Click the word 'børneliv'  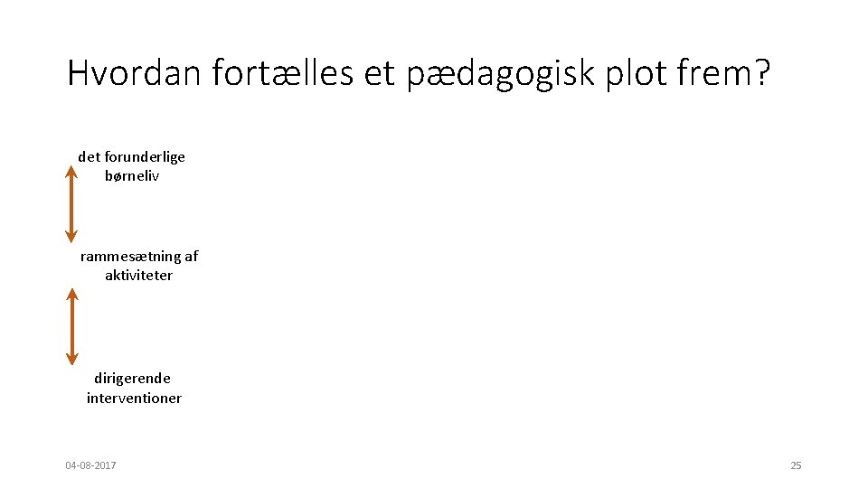tap(132, 175)
